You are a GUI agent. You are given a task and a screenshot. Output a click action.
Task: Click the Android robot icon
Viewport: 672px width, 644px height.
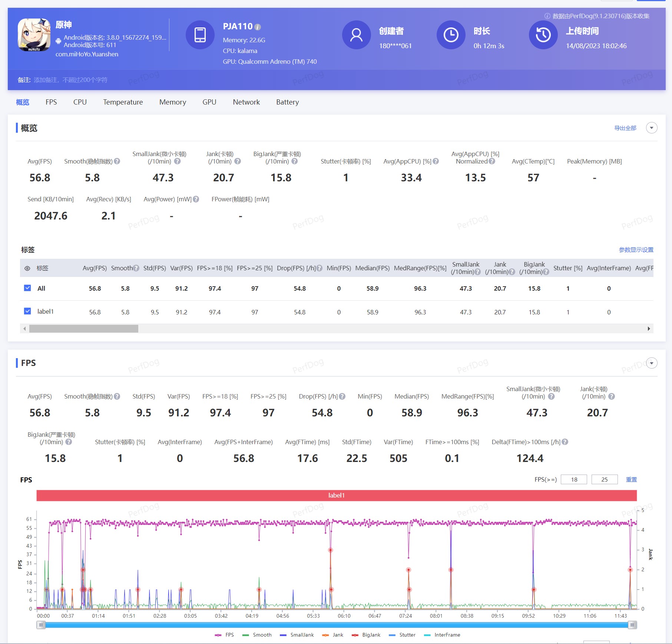[x=58, y=41]
